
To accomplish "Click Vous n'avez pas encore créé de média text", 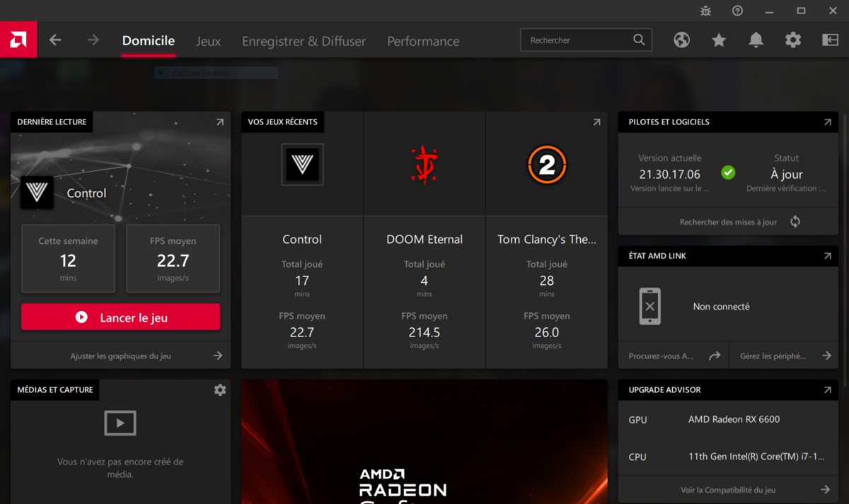I will point(120,468).
